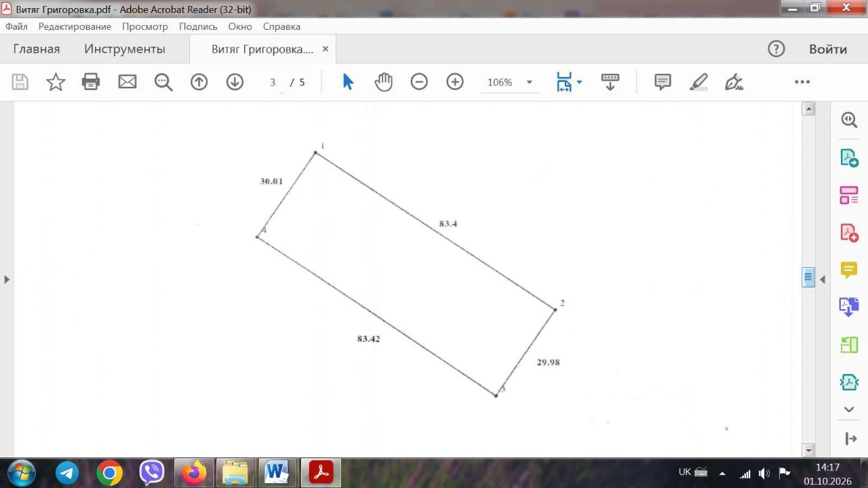Switch to the Инструменты tab
This screenshot has width=868, height=488.
125,49
